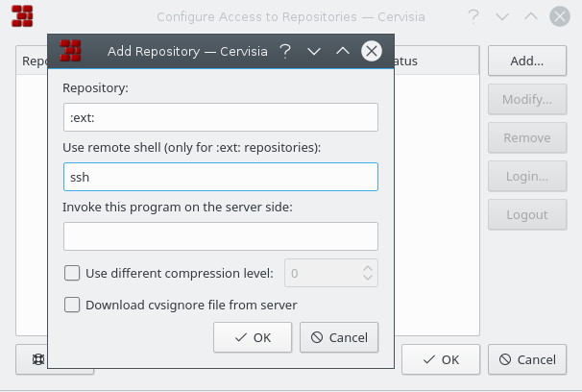Click the Logout button
Viewport: 582px width, 392px height.
click(527, 214)
